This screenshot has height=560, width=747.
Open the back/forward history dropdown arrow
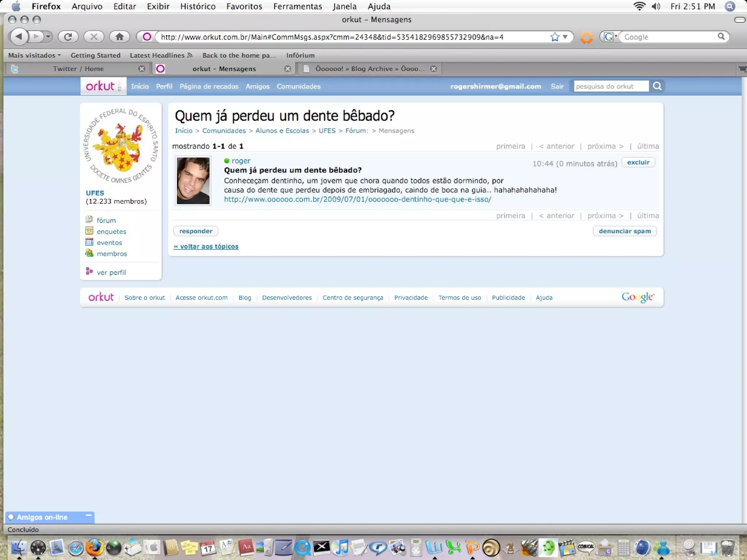pos(48,36)
